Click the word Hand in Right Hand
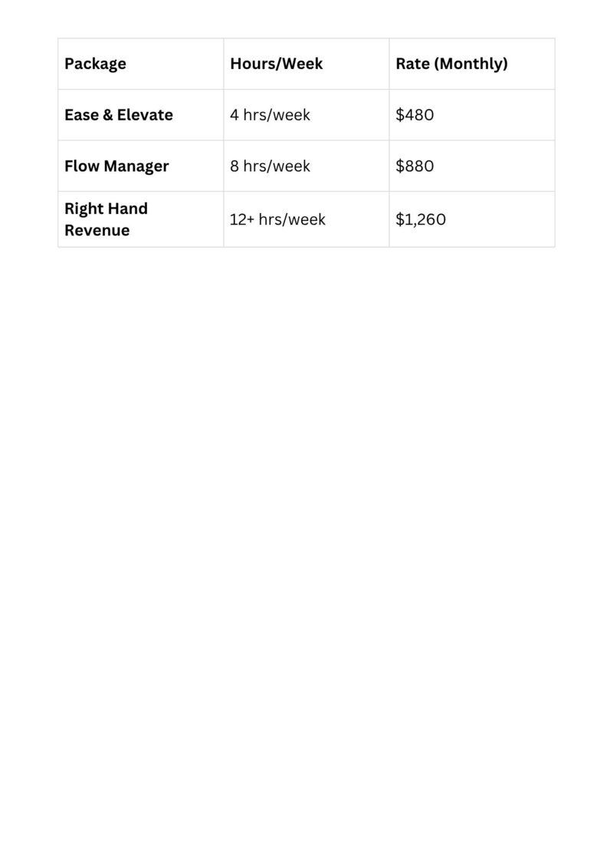This screenshot has width=613, height=868. (128, 209)
